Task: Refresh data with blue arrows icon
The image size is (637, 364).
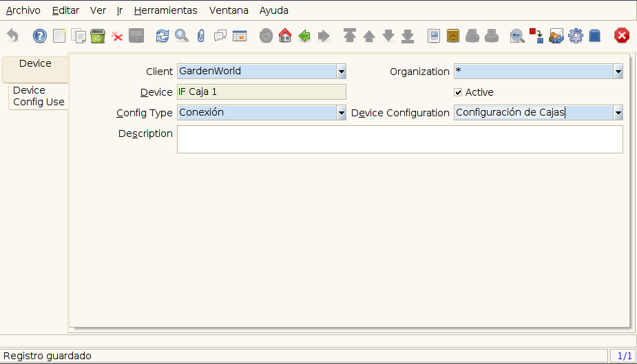Action: (x=162, y=36)
